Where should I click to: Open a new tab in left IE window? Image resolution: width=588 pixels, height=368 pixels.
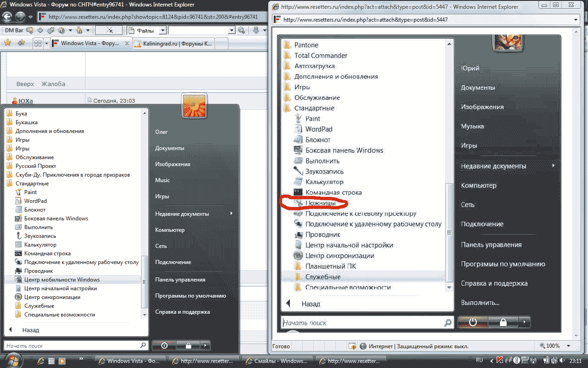point(221,44)
